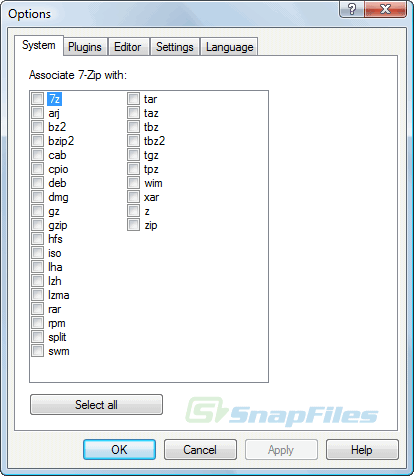Enable the tgz checkbox
This screenshot has width=414, height=476.
(133, 155)
